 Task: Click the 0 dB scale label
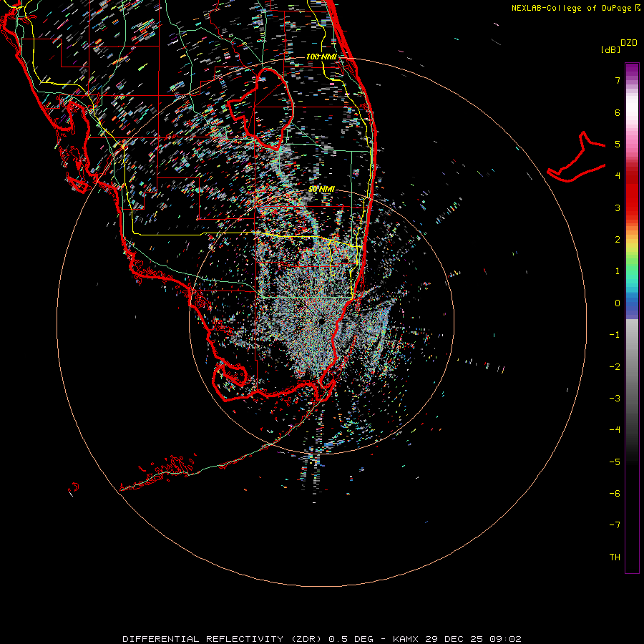pyautogui.click(x=618, y=303)
